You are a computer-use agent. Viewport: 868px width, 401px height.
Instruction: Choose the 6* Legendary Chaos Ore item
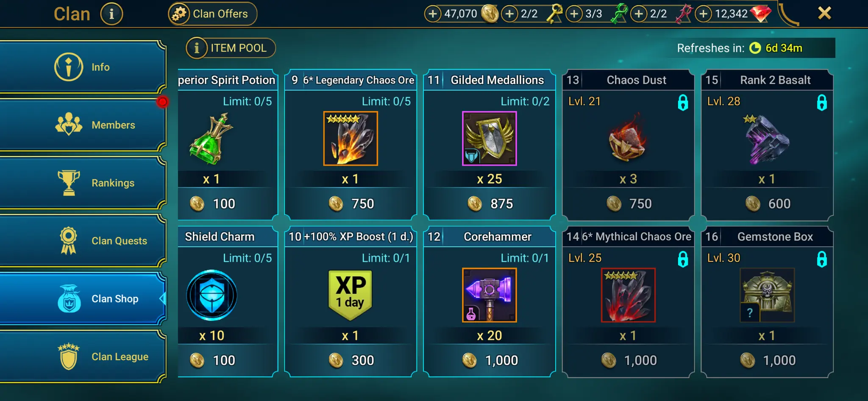pos(351,139)
